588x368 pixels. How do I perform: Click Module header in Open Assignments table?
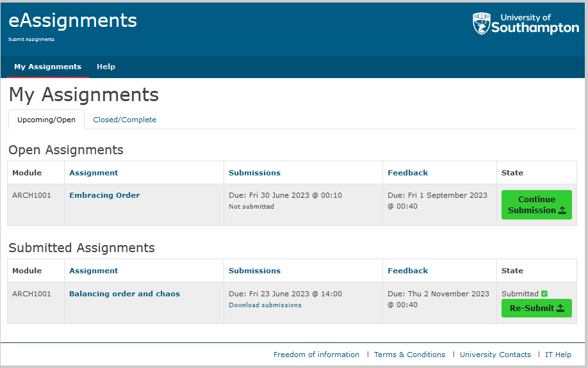click(x=27, y=173)
